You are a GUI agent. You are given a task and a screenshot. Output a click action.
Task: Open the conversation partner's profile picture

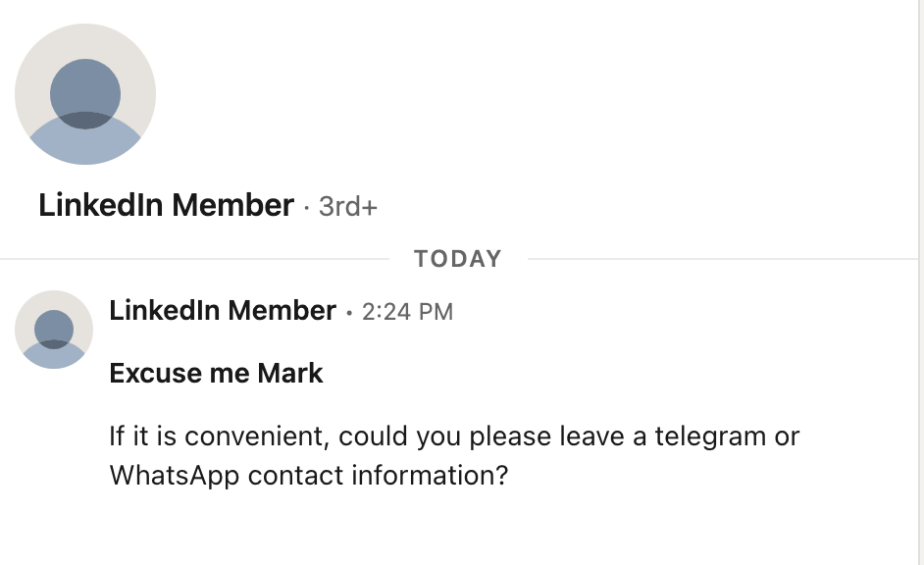coord(84,93)
